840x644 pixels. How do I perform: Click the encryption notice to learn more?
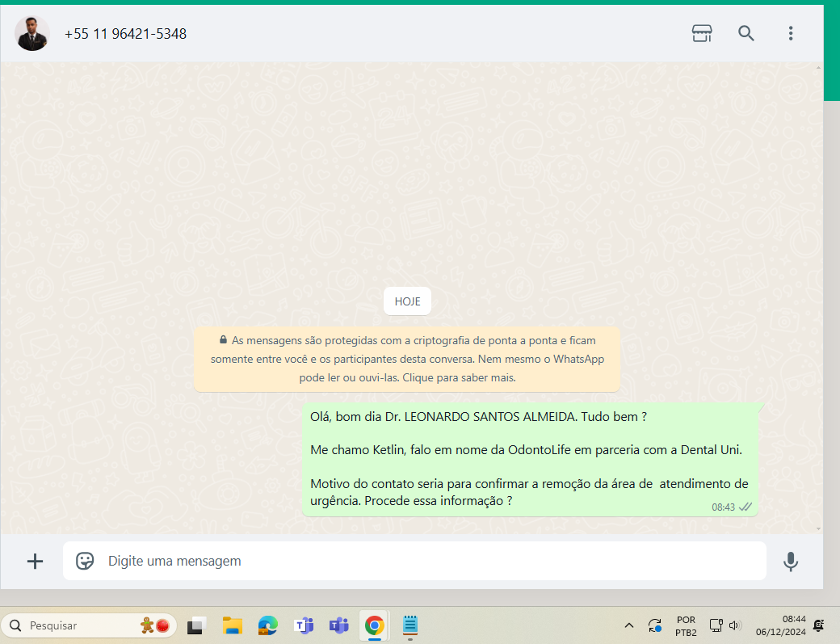coord(407,359)
